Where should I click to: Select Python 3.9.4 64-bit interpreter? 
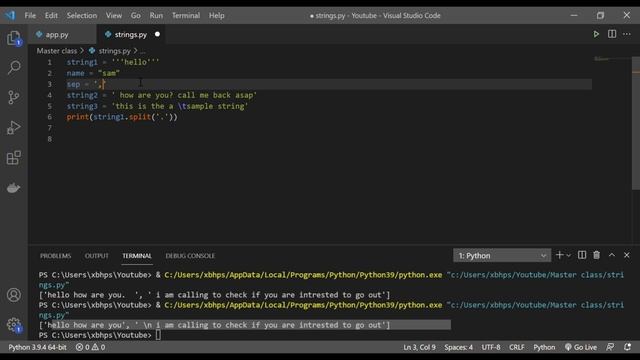point(37,347)
